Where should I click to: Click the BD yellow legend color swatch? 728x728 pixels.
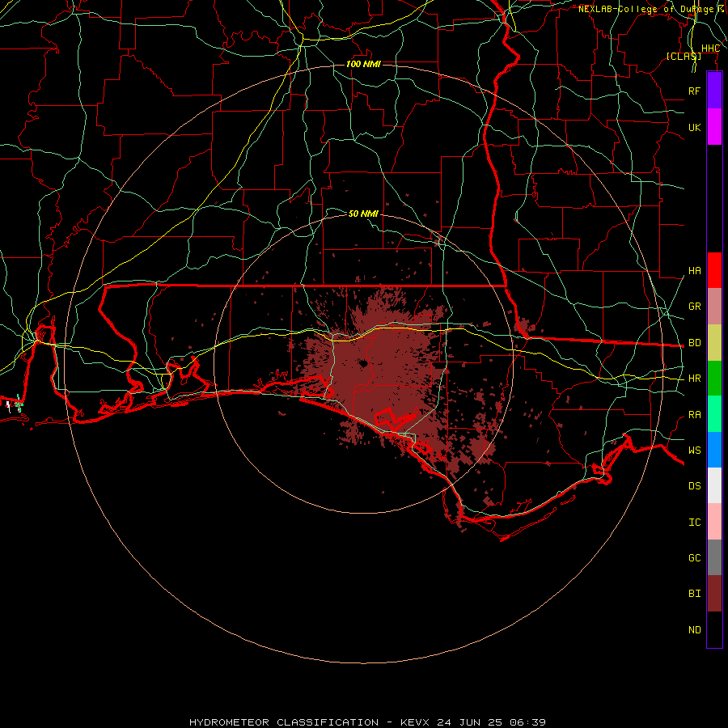(714, 343)
